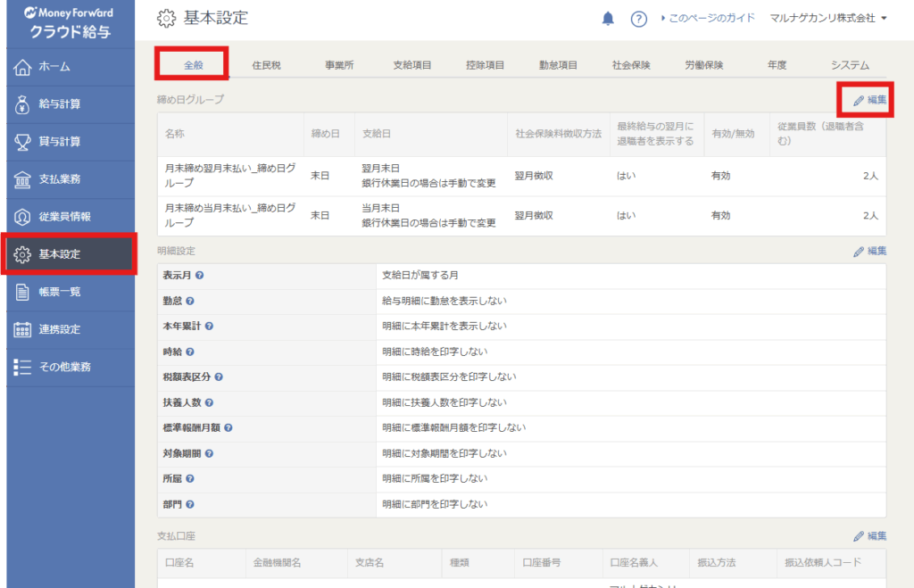
Task: Open 賞与計算 trophy icon in sidebar
Action: 23,142
